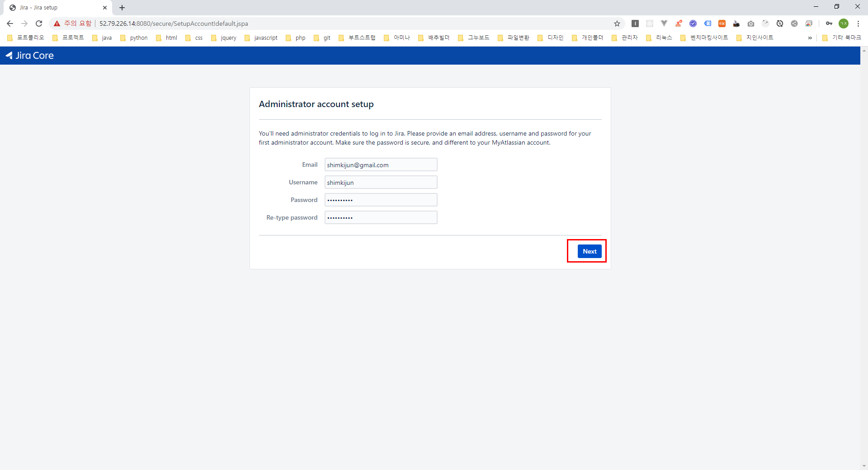Click the gray camera screenshot extension icon
Screen dimensions: 868x470
pyautogui.click(x=751, y=23)
